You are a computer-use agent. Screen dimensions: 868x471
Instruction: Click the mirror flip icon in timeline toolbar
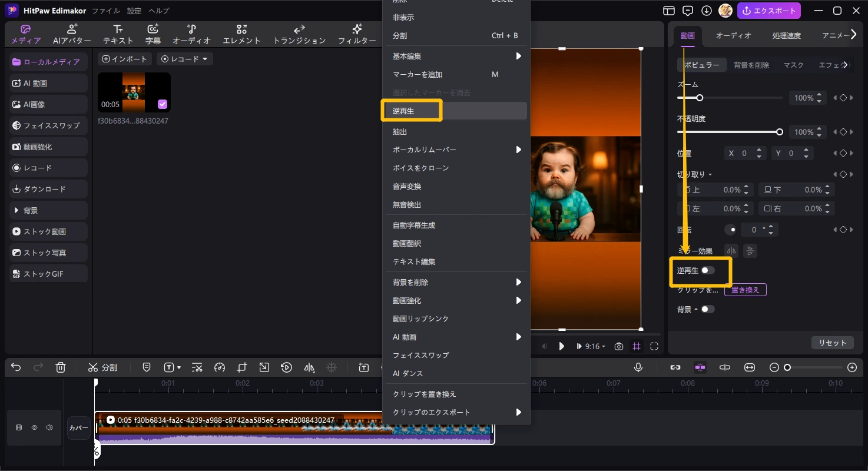tap(309, 367)
